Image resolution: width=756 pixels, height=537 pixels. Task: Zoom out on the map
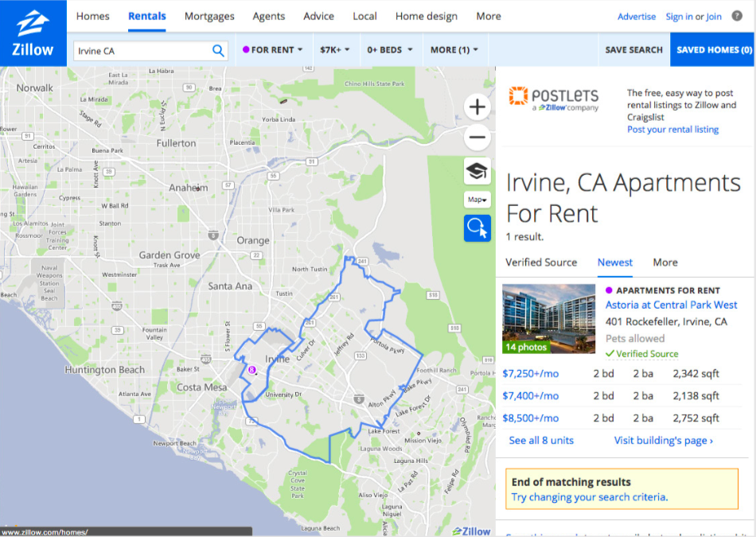pyautogui.click(x=477, y=137)
